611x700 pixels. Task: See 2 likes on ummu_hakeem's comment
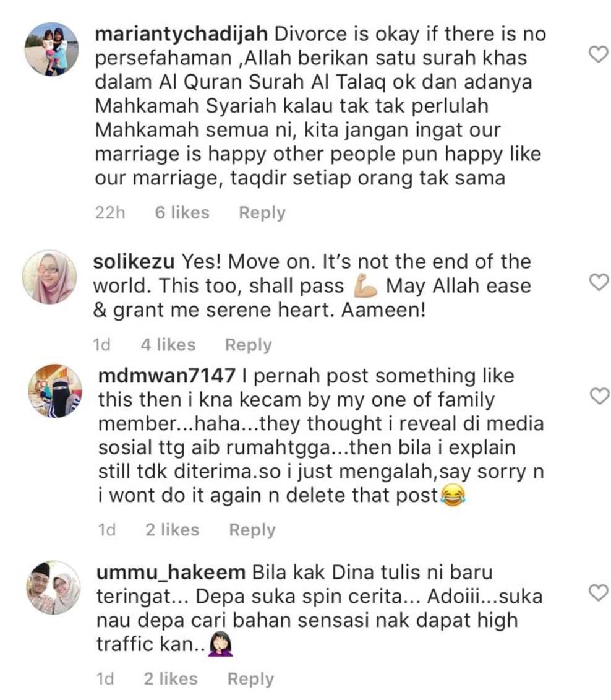(171, 679)
